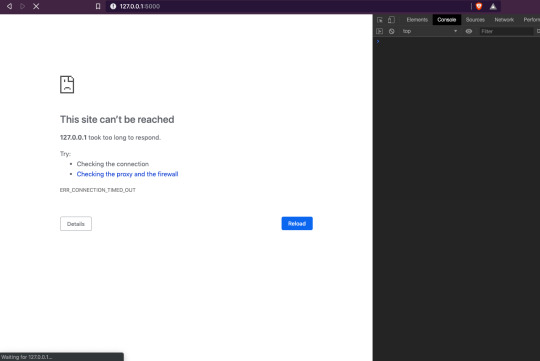540x361 pixels.
Task: Click the Details button
Action: pyautogui.click(x=76, y=224)
